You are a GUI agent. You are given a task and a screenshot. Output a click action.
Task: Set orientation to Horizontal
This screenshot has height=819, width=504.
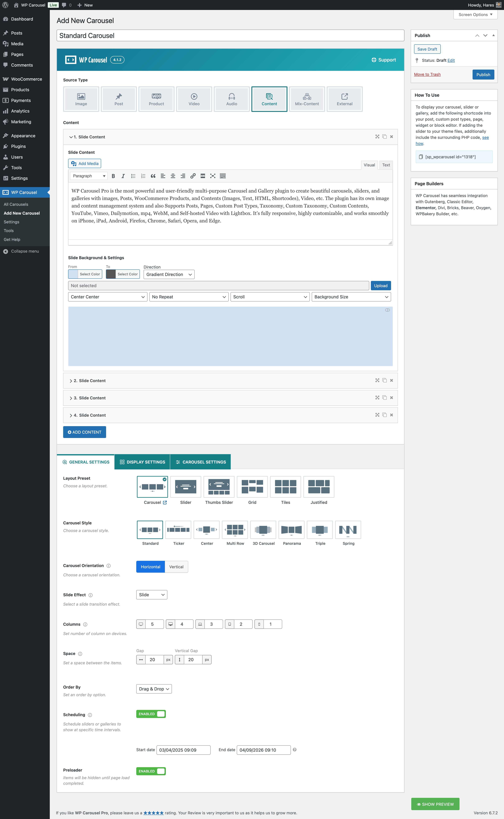150,567
